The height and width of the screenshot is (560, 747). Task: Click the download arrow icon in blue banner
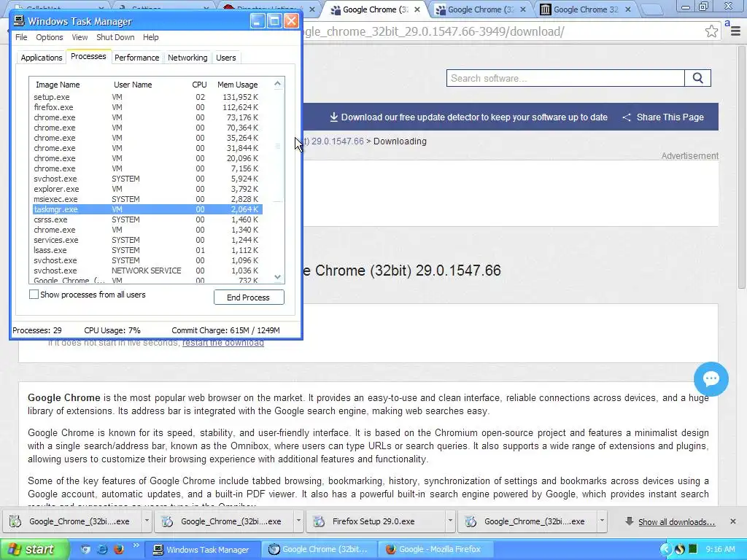333,117
